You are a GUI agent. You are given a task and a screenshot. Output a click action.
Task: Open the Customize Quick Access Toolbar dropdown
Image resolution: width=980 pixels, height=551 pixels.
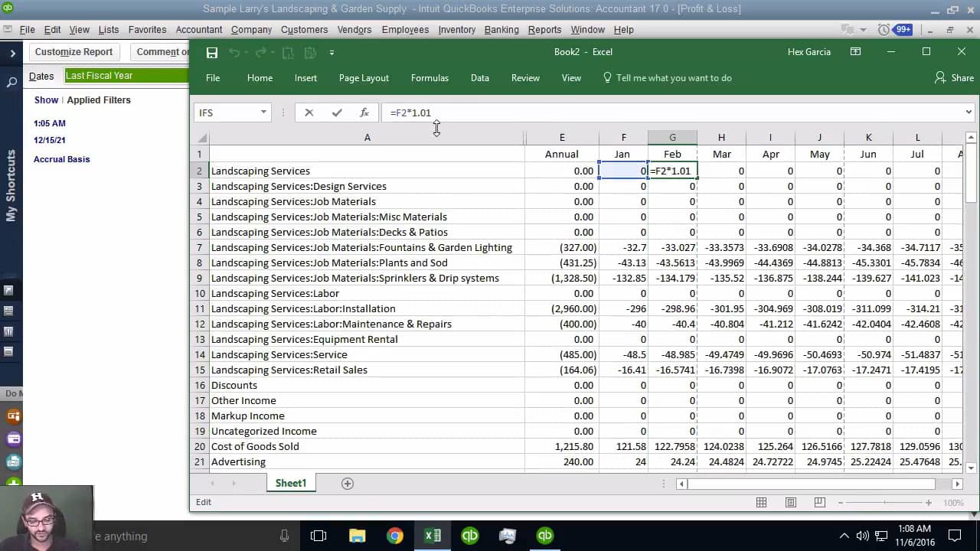332,53
